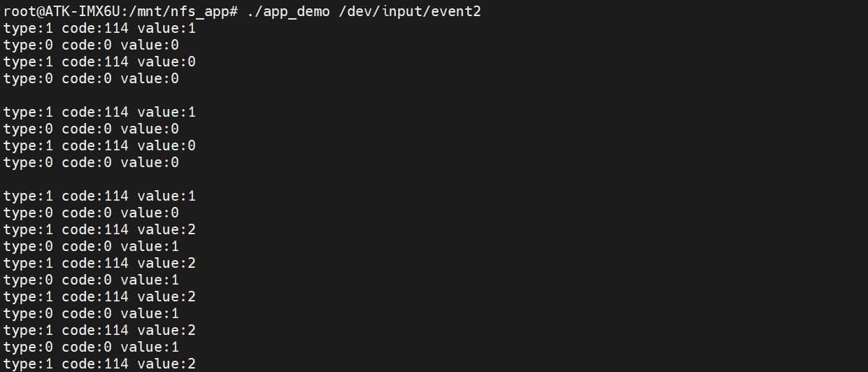This screenshot has width=868, height=372.
Task: Click the first "type:0 code:0 value:1" line
Action: pos(91,246)
